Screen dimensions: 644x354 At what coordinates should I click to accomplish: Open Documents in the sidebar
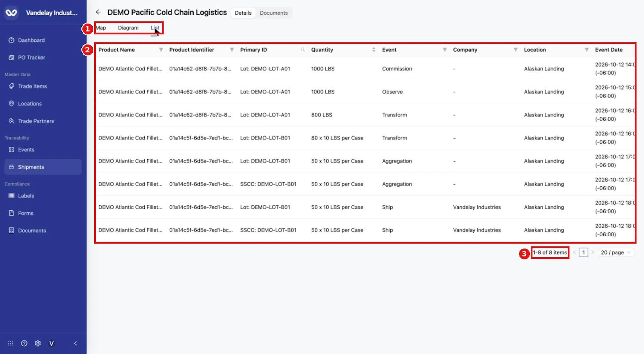[43, 230]
